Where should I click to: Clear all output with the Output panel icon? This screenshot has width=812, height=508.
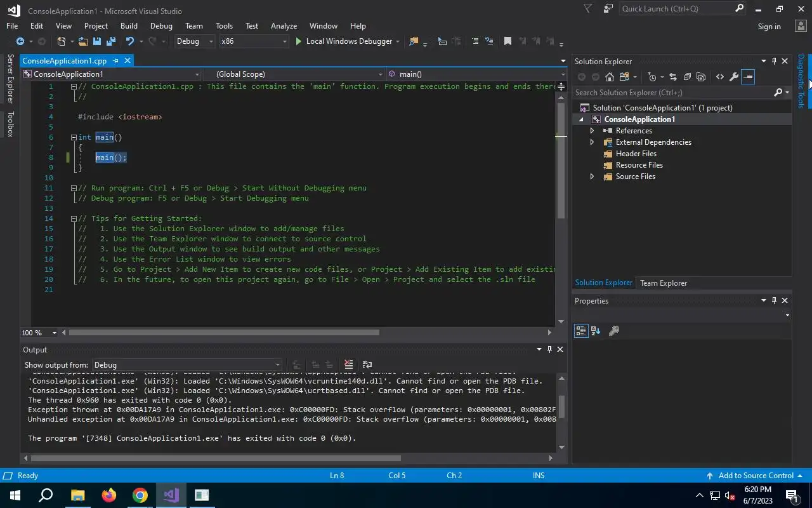[x=348, y=364]
